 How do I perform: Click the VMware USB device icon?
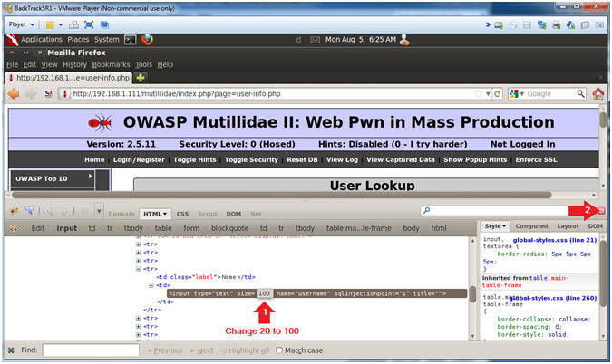click(570, 25)
